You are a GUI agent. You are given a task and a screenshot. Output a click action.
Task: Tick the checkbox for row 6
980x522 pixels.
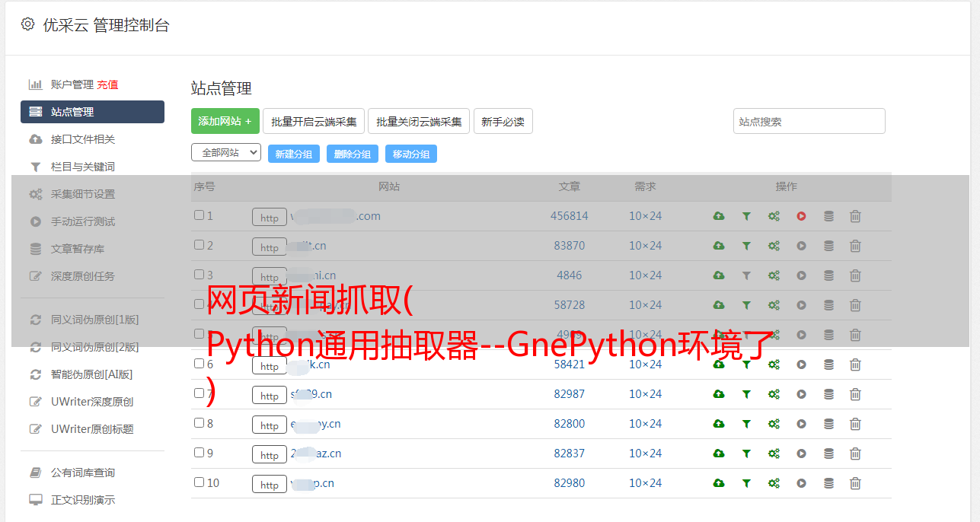pyautogui.click(x=199, y=364)
